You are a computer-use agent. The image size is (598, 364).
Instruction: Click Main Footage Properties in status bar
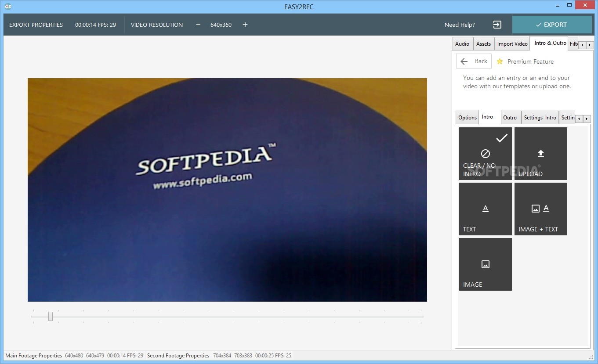(34, 356)
